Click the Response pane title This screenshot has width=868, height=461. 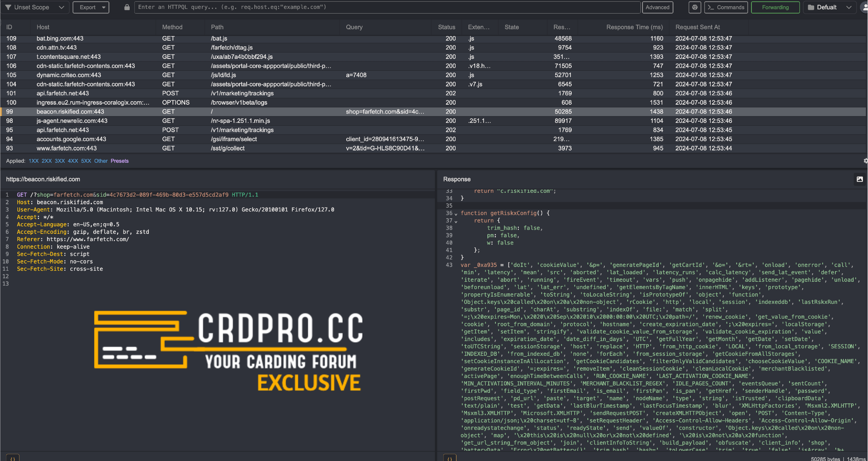tap(457, 179)
